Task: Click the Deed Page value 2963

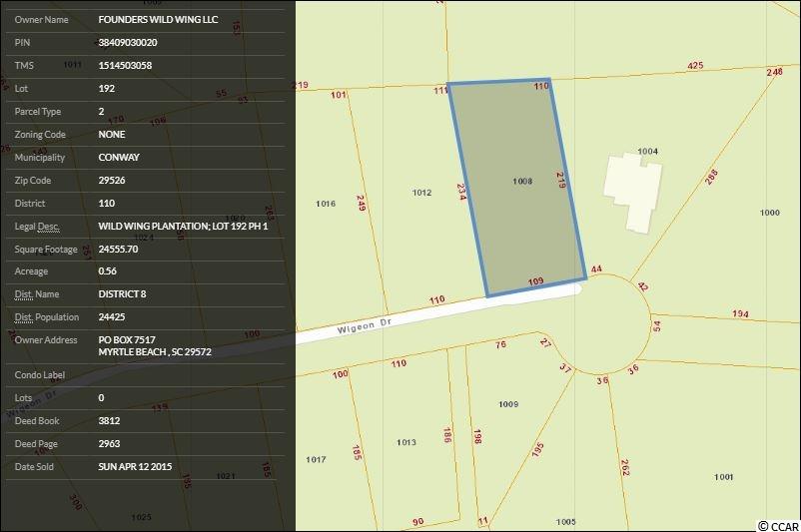Action: (x=109, y=444)
